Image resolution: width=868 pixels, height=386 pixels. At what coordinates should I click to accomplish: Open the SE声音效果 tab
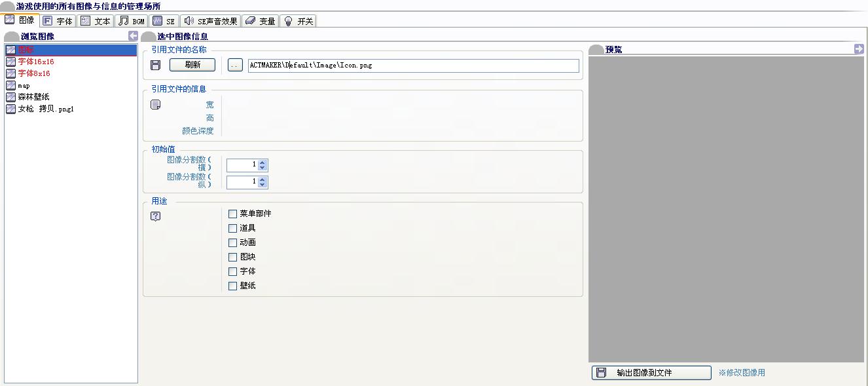(210, 21)
